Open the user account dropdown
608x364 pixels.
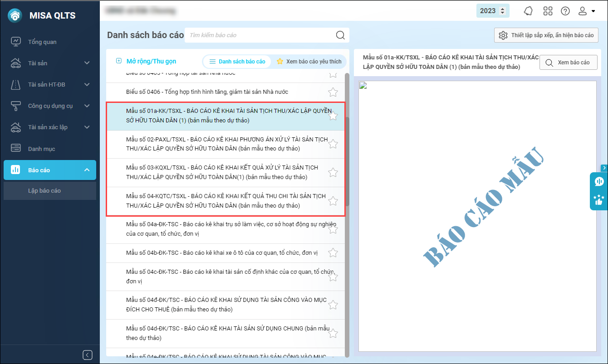[x=586, y=11]
